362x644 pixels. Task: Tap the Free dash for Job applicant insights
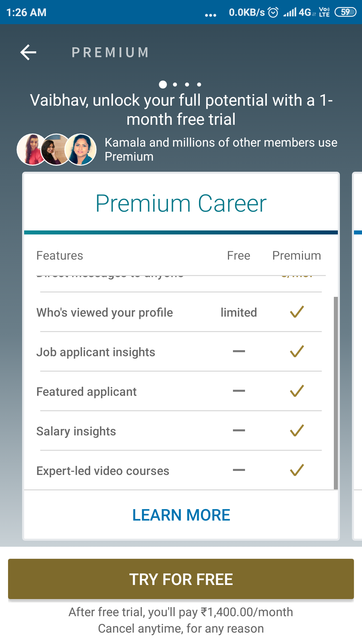click(x=239, y=352)
